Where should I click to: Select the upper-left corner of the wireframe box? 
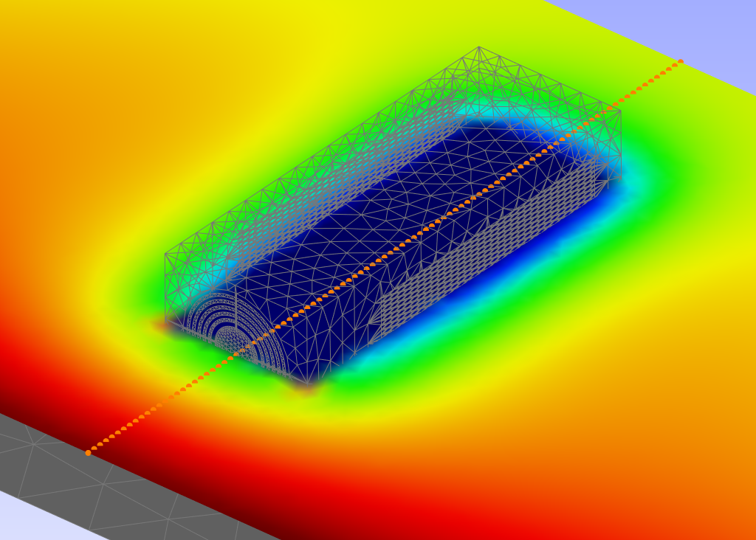coord(165,254)
